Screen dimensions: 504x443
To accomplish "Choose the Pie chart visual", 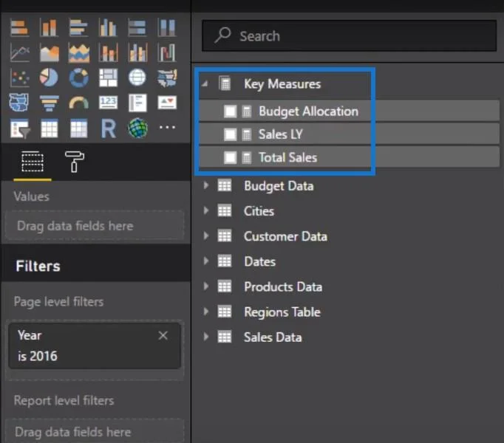I will tap(49, 78).
